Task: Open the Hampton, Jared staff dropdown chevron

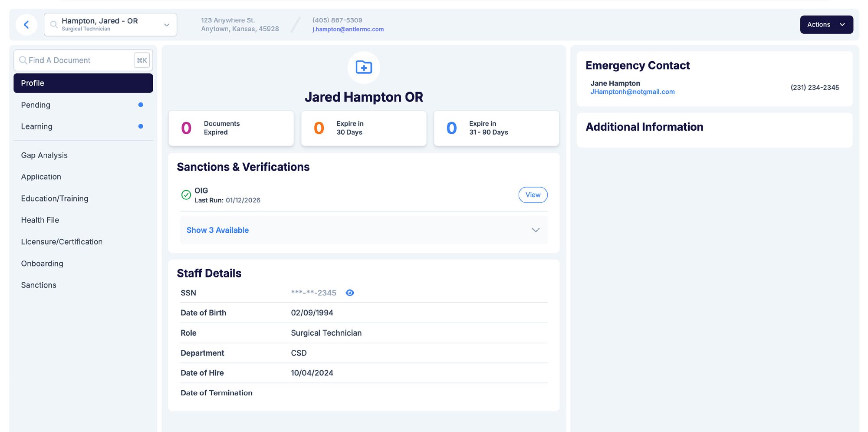Action: pyautogui.click(x=167, y=25)
